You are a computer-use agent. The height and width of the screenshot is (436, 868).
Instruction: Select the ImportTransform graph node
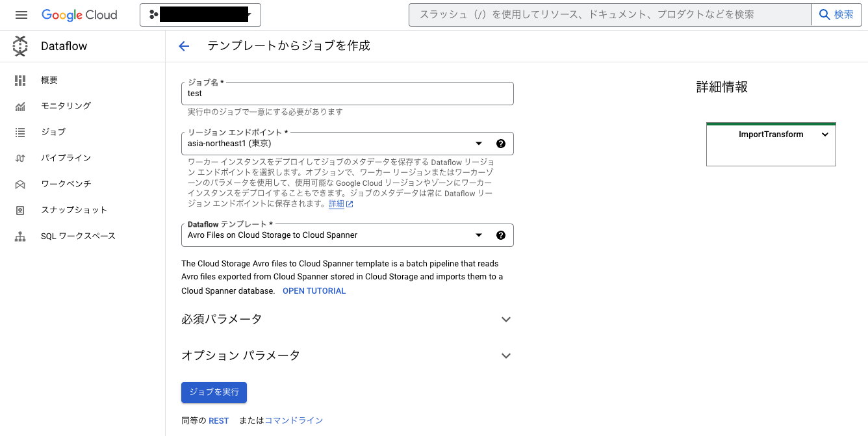point(771,144)
